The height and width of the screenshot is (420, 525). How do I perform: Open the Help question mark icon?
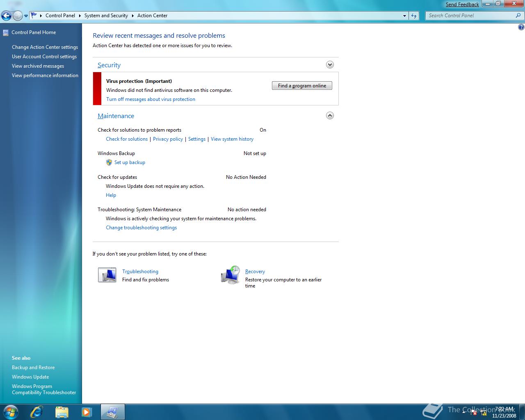point(521,27)
